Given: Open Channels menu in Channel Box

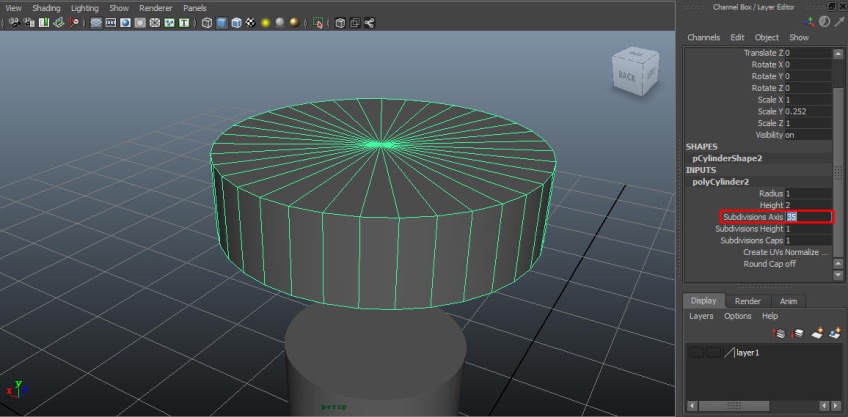Looking at the screenshot, I should pos(704,37).
